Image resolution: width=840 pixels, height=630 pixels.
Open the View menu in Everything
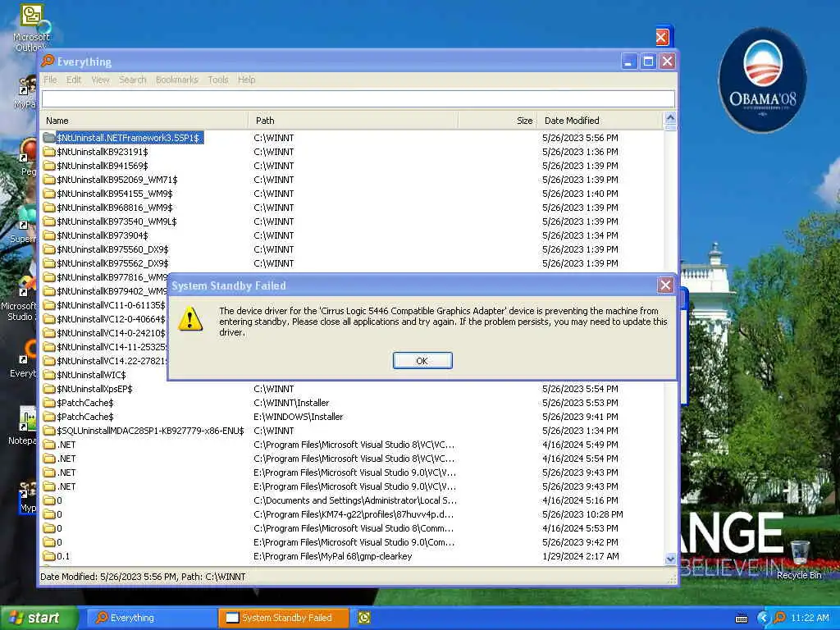click(x=100, y=80)
